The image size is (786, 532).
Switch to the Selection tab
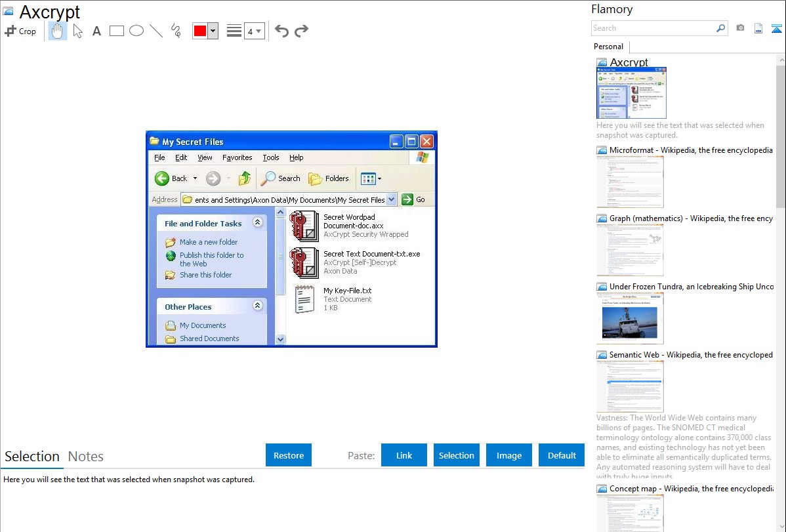tap(32, 457)
